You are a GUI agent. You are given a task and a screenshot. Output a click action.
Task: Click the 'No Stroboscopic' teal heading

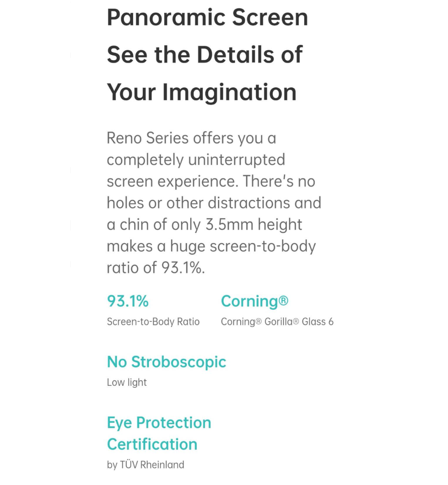tap(167, 362)
